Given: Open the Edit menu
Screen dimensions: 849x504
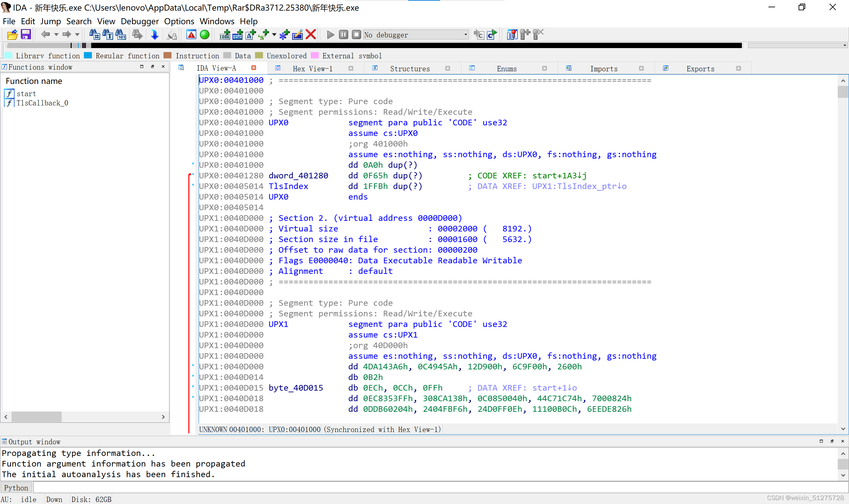Looking at the screenshot, I should (28, 21).
